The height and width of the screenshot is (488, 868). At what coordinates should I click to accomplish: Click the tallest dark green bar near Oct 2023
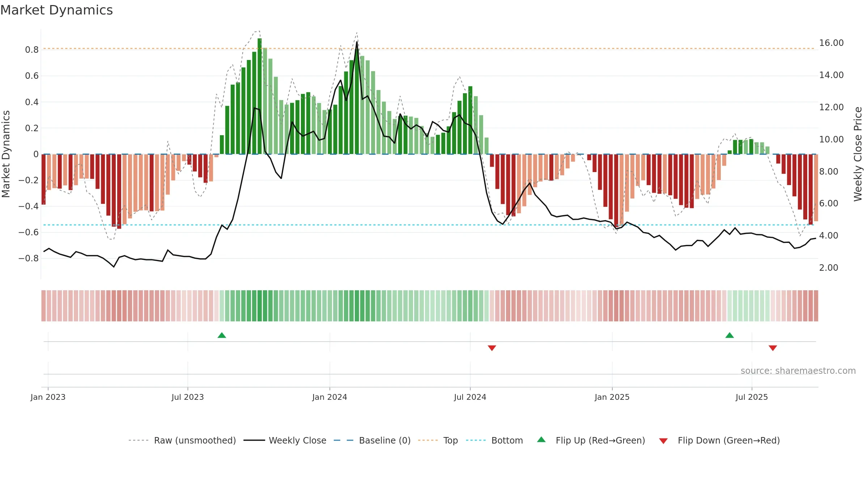click(260, 96)
